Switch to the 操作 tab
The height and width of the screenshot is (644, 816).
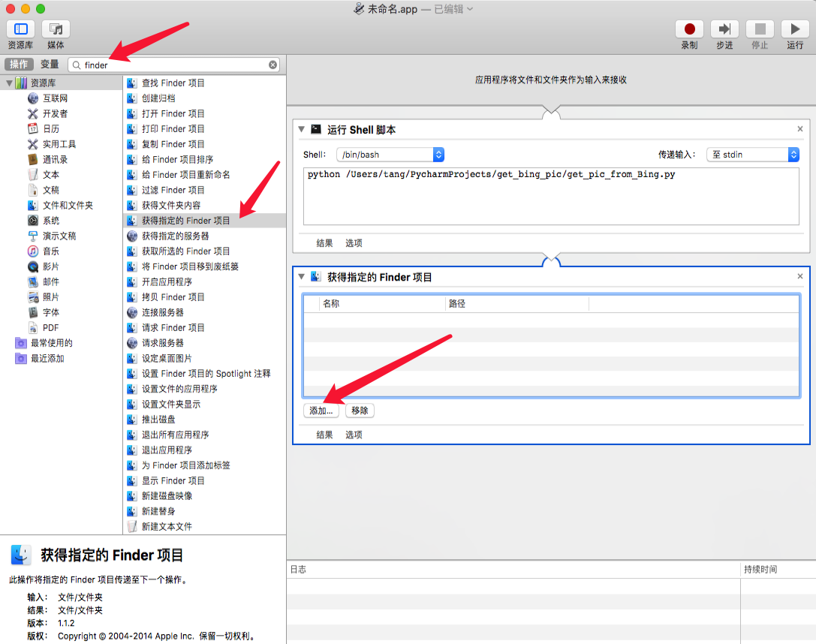click(x=20, y=64)
